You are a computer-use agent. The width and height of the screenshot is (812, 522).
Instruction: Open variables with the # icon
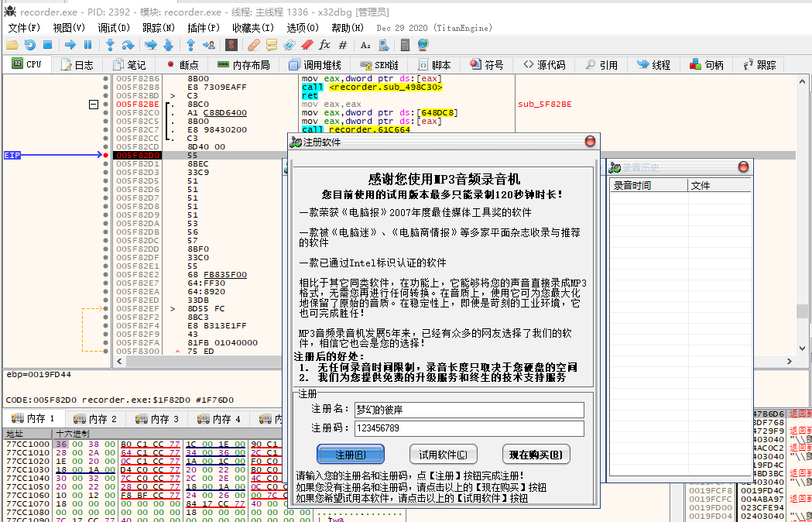click(x=343, y=45)
